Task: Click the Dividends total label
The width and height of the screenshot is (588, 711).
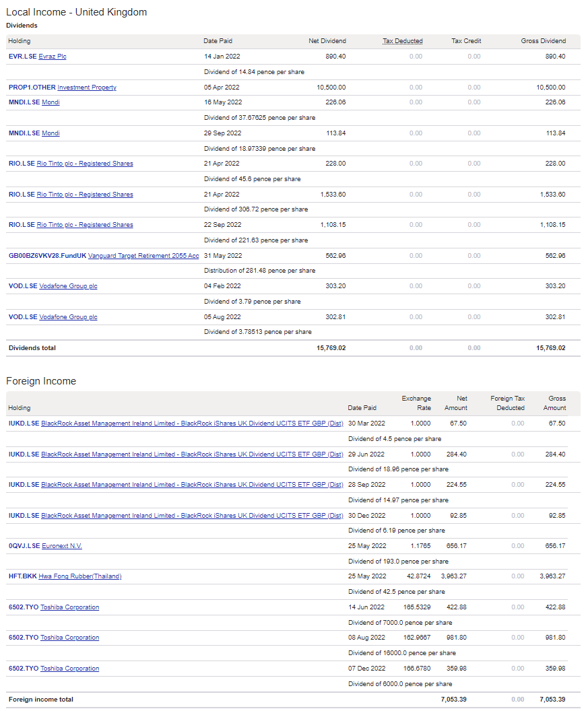Action: click(x=32, y=348)
